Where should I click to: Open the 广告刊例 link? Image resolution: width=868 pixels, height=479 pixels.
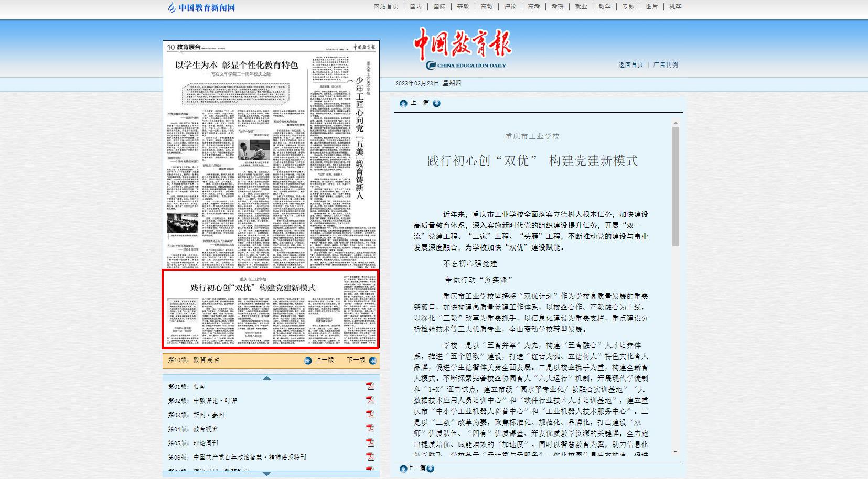[x=665, y=65]
